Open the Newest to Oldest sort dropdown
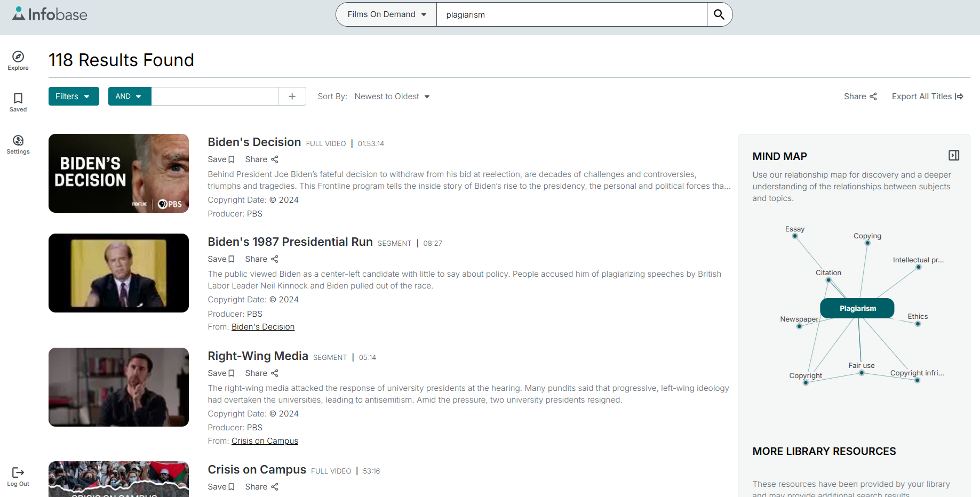This screenshot has height=497, width=980. pyautogui.click(x=392, y=96)
